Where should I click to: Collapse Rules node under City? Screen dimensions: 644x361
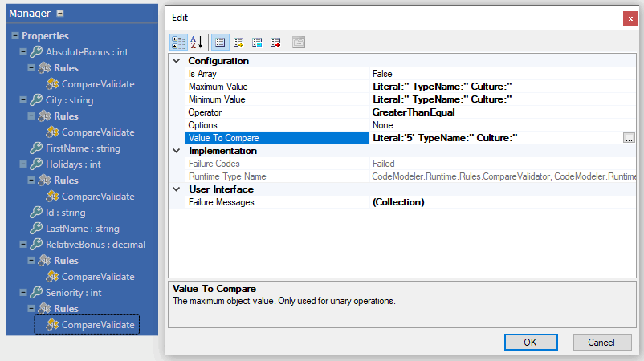(31, 116)
